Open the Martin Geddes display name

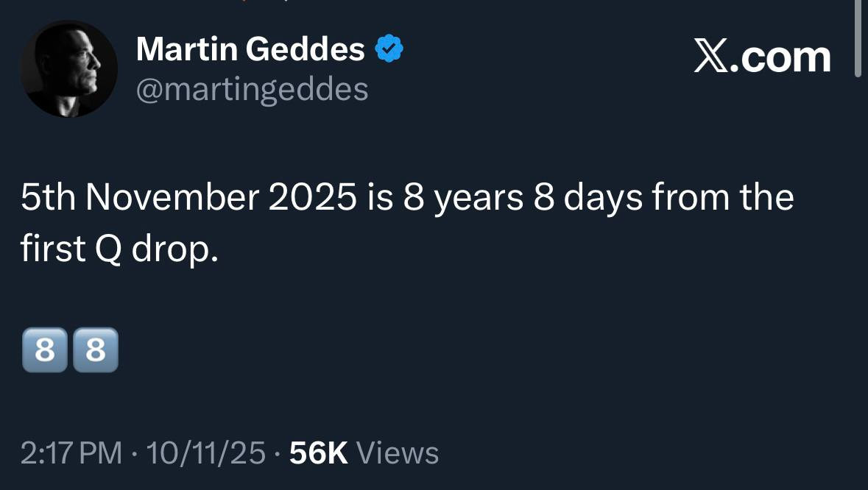[250, 50]
